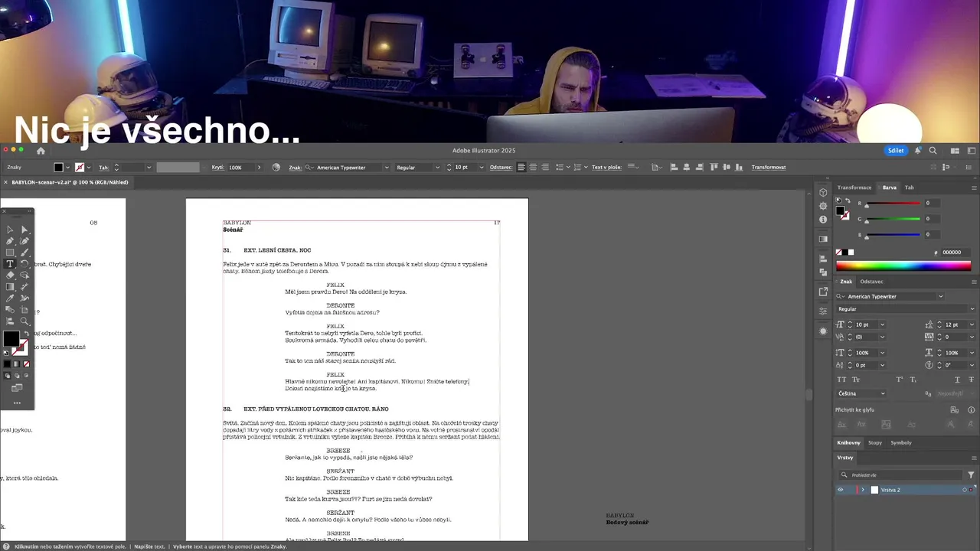Click the target circle for Vrstva 2
Viewport: 980px width, 551px height.
click(965, 490)
